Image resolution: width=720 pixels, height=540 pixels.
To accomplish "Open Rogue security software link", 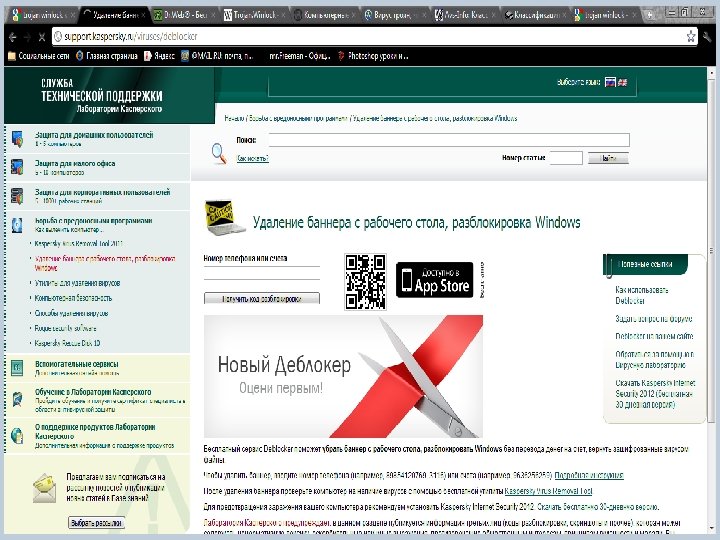I will coord(65,328).
